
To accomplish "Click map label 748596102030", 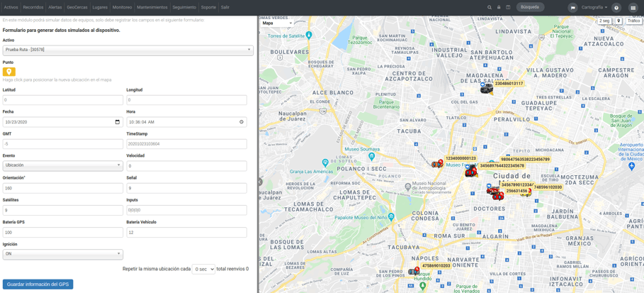I will click(548, 187).
